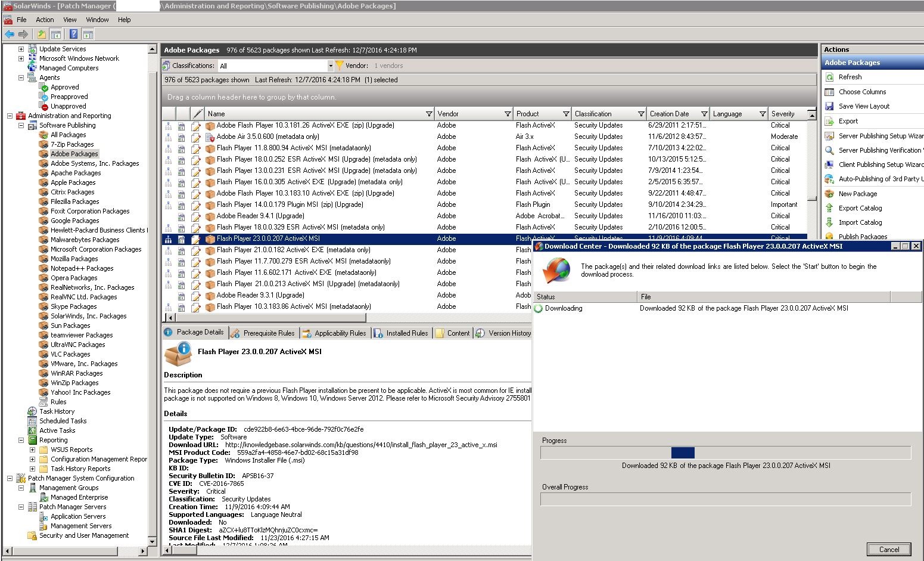Expand the Update Services tree node
The width and height of the screenshot is (924, 561).
[x=21, y=49]
